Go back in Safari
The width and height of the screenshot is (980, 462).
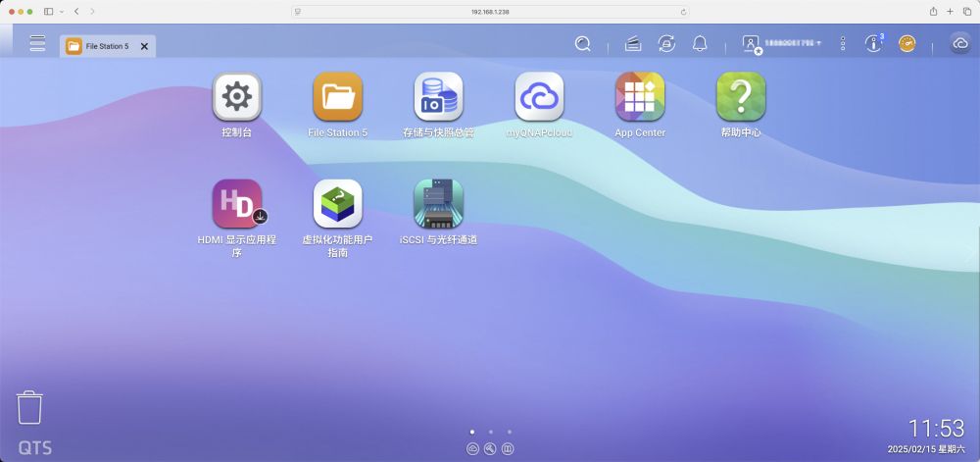[76, 11]
